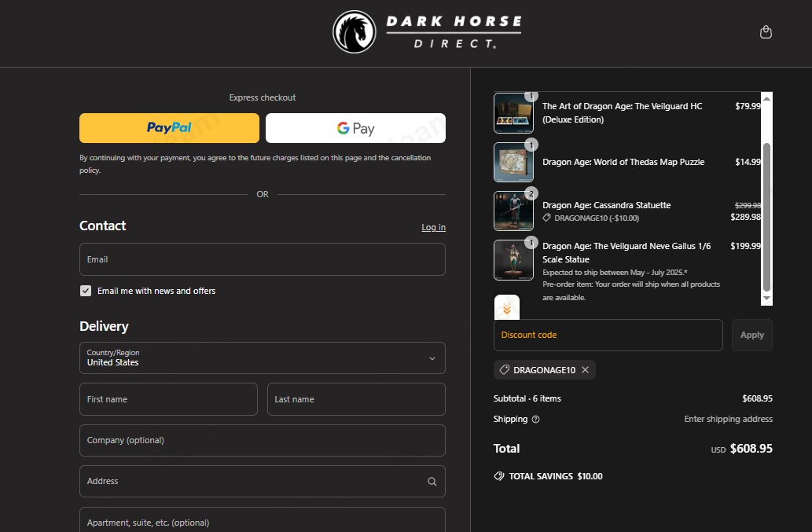Pay with Google Pay express checkout
The width and height of the screenshot is (812, 532).
coord(355,128)
